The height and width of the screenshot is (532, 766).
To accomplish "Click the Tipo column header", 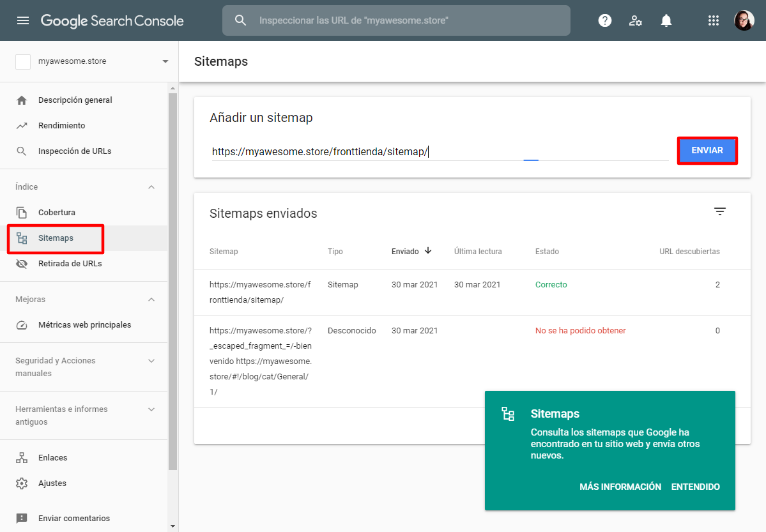I will coord(335,252).
